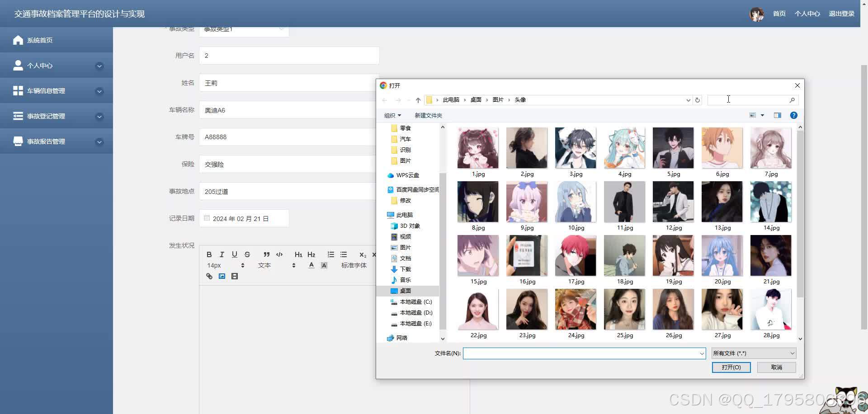
Task: Click the 记录日期 date field
Action: click(x=244, y=218)
